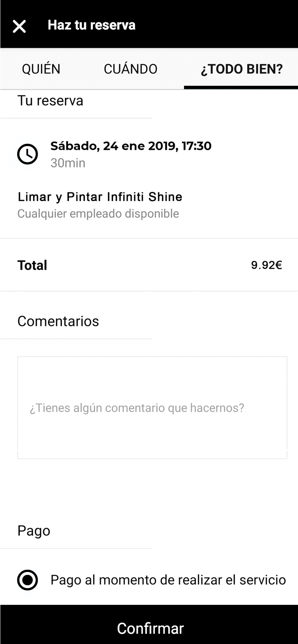
Task: Tap the Comentarios section heading
Action: click(58, 321)
